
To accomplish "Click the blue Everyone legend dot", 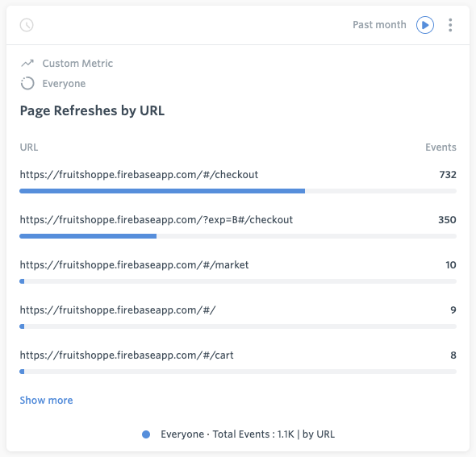I will tap(146, 434).
